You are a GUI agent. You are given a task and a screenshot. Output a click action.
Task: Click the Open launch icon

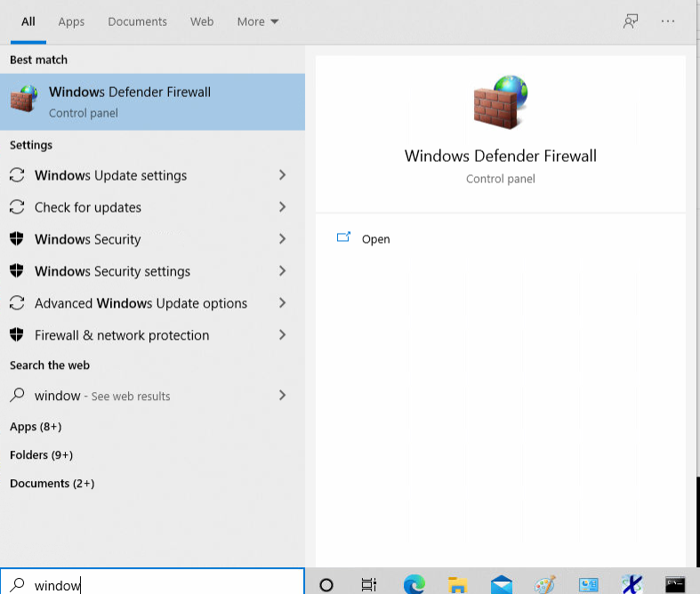(343, 237)
